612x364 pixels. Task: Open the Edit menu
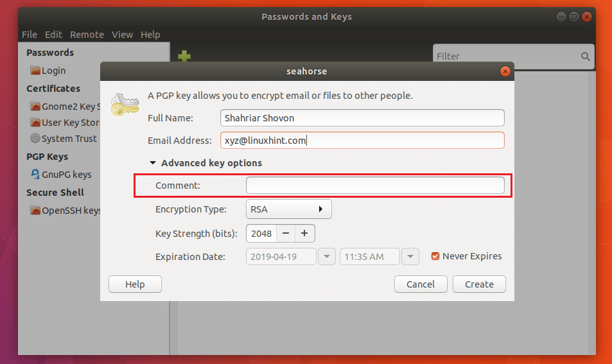53,35
